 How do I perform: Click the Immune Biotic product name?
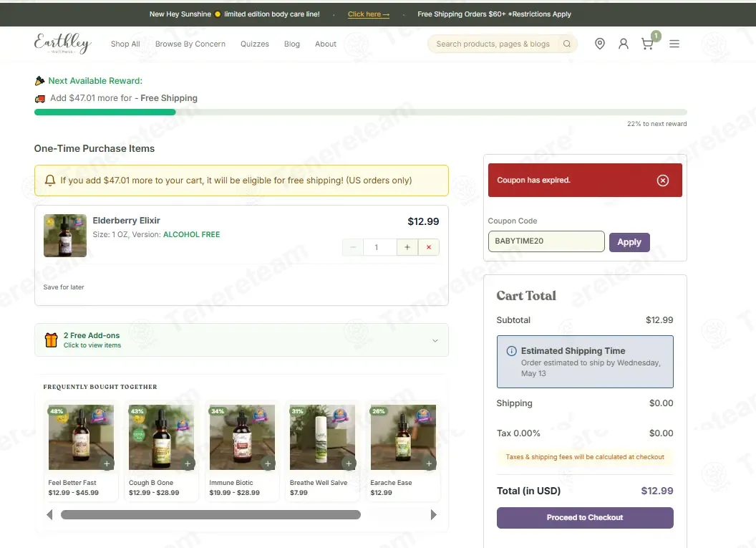(231, 482)
